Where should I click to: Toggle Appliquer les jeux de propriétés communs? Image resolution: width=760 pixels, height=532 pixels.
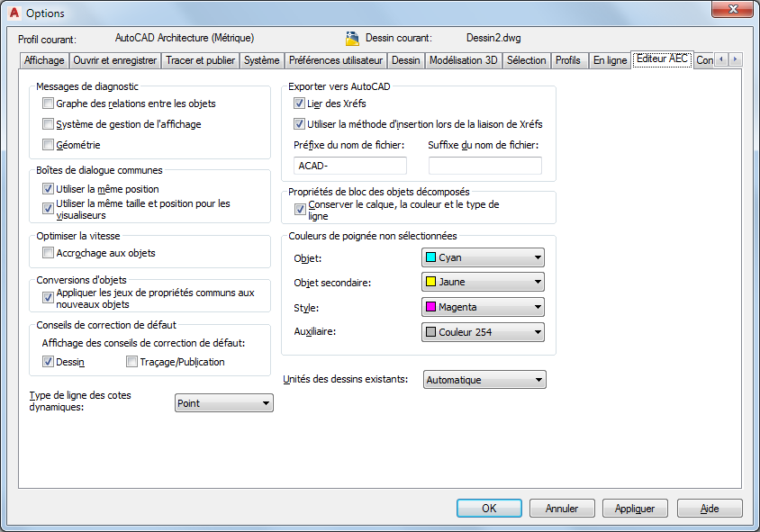pos(48,297)
